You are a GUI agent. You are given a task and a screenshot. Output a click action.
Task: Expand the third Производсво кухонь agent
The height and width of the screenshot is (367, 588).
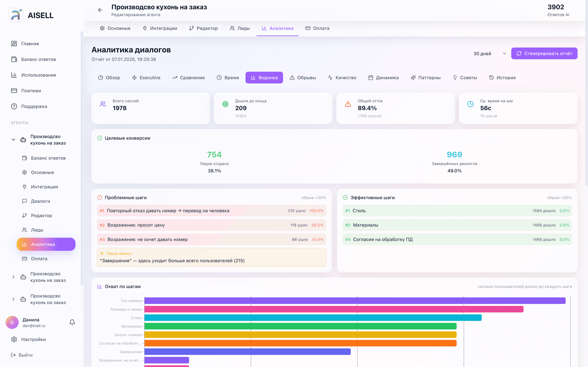click(13, 299)
